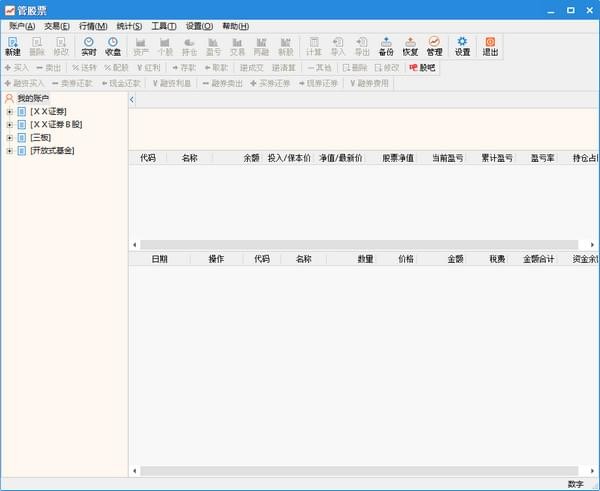Select 我的账户 root item

click(x=33, y=98)
